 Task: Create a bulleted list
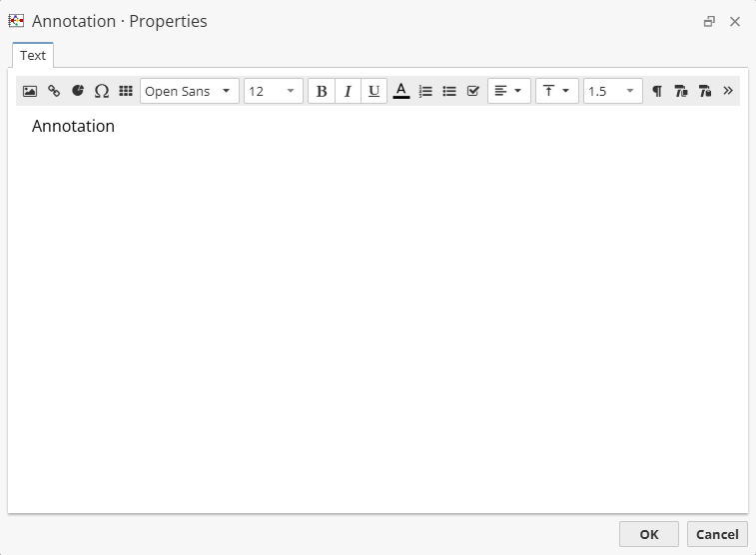(x=449, y=91)
